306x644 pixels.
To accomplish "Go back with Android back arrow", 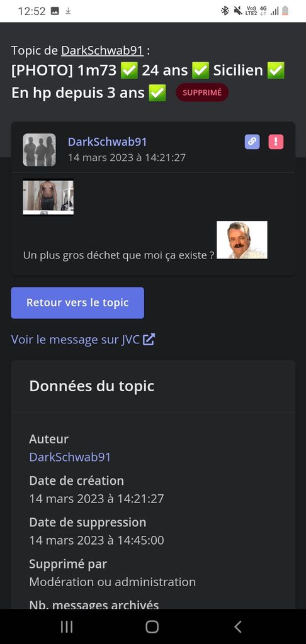I will tap(238, 626).
